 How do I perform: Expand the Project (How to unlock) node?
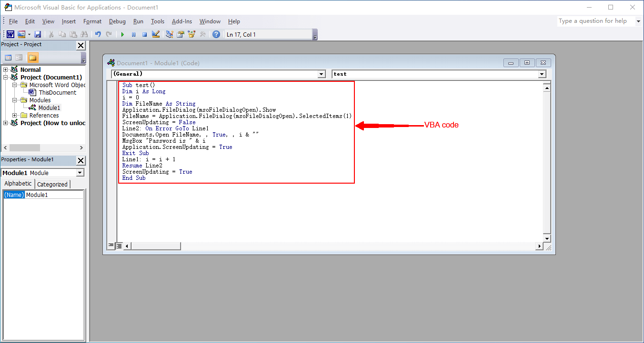pyautogui.click(x=6, y=123)
